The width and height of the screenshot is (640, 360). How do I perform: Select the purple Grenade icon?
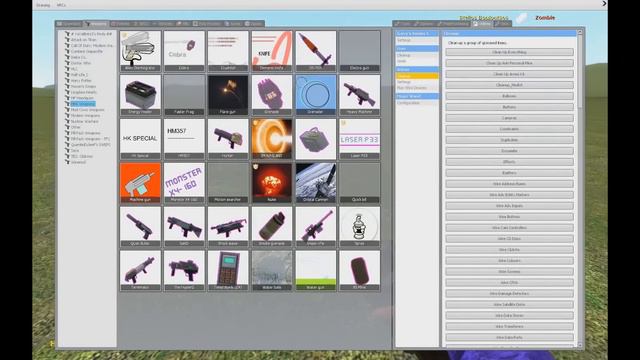pyautogui.click(x=272, y=95)
